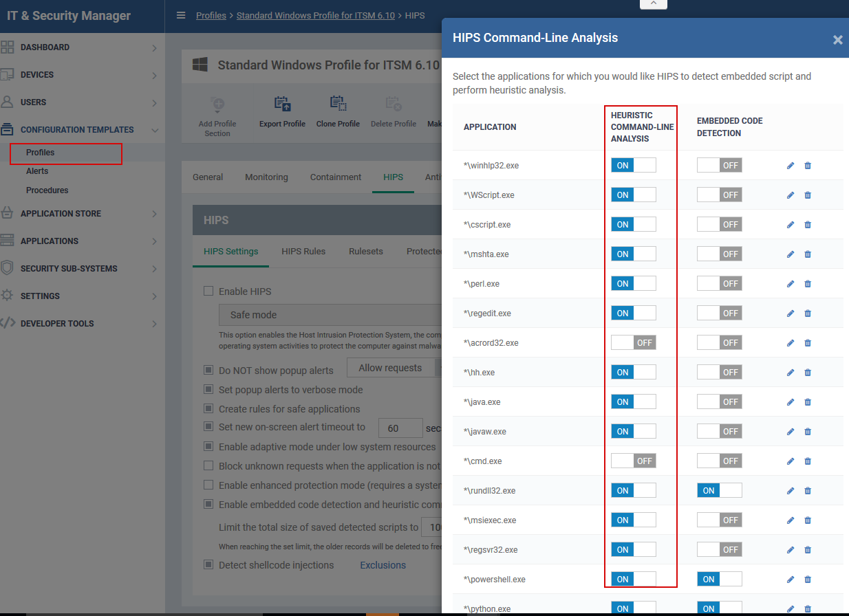This screenshot has height=616, width=849.
Task: Open Alerts under Configuration Templates
Action: coord(37,171)
